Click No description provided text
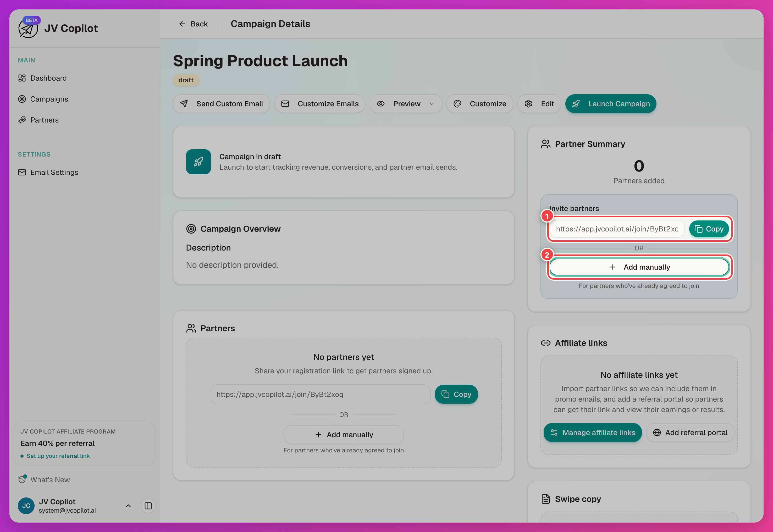The image size is (773, 532). point(232,265)
